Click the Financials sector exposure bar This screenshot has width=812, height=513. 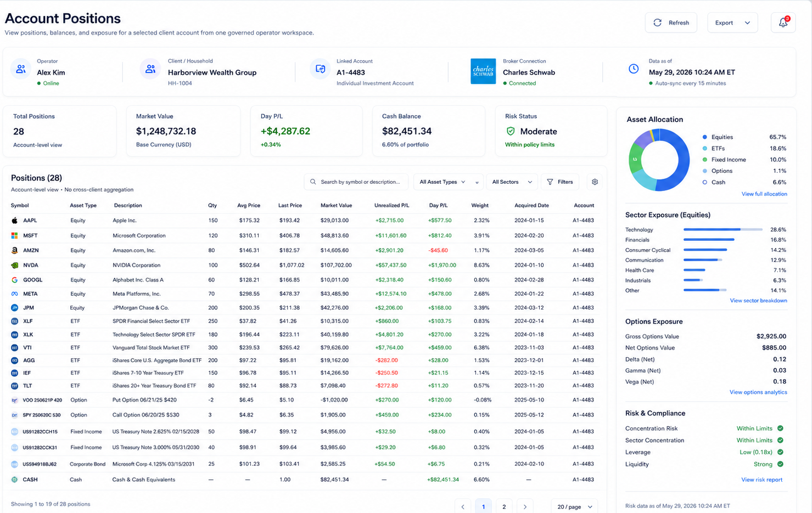709,239
